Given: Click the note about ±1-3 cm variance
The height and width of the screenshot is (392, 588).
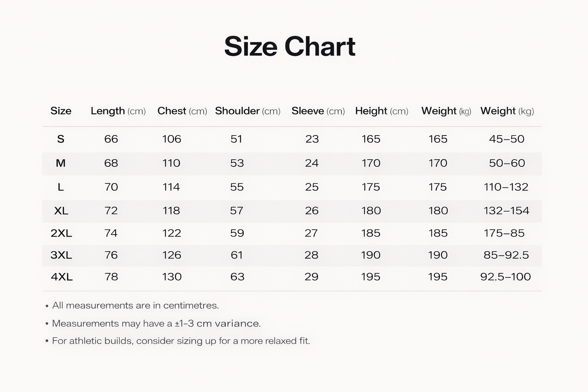Looking at the screenshot, I should 156,323.
